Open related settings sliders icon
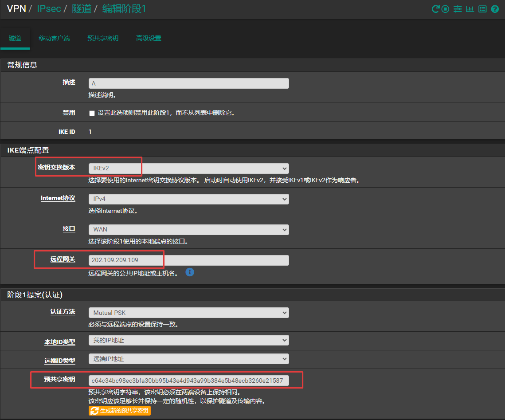This screenshot has width=505, height=420. 458,9
